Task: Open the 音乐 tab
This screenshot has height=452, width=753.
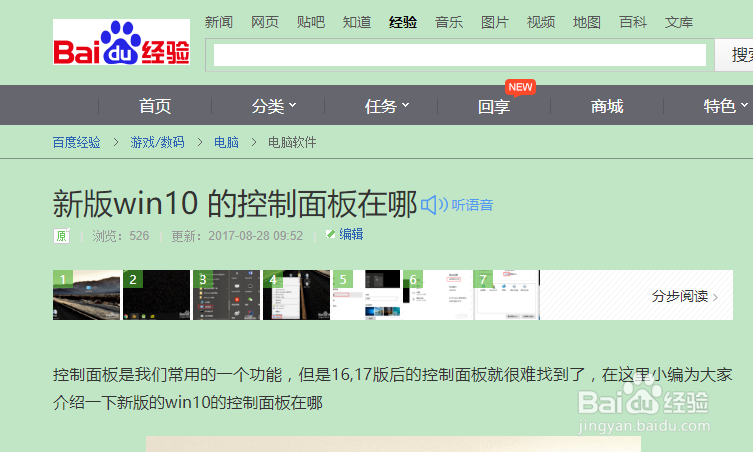Action: (x=449, y=22)
